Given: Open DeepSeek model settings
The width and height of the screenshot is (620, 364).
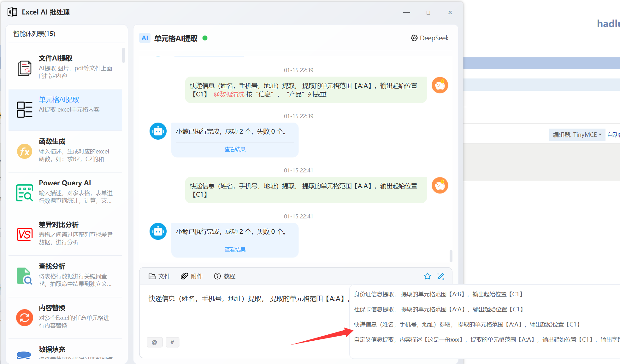Looking at the screenshot, I should coord(430,38).
